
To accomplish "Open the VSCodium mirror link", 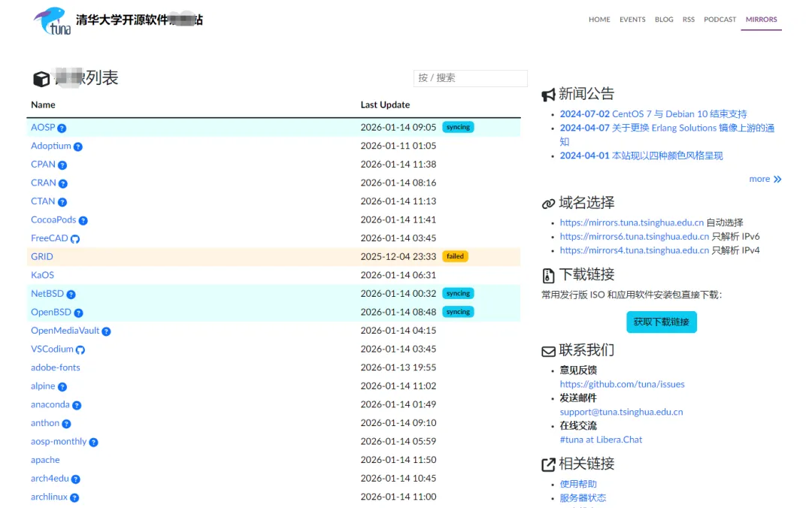I will [52, 349].
